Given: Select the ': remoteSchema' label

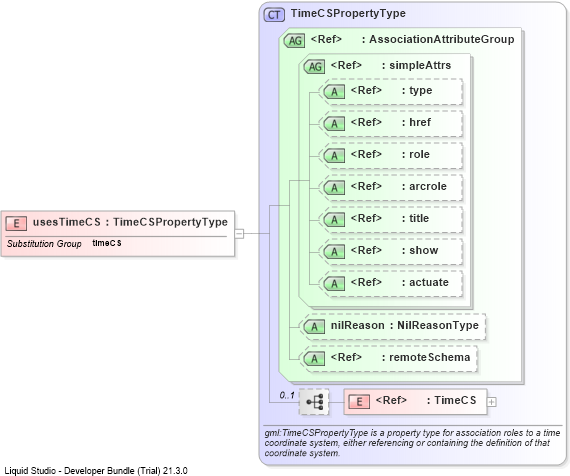Looking at the screenshot, I should 426,357.
